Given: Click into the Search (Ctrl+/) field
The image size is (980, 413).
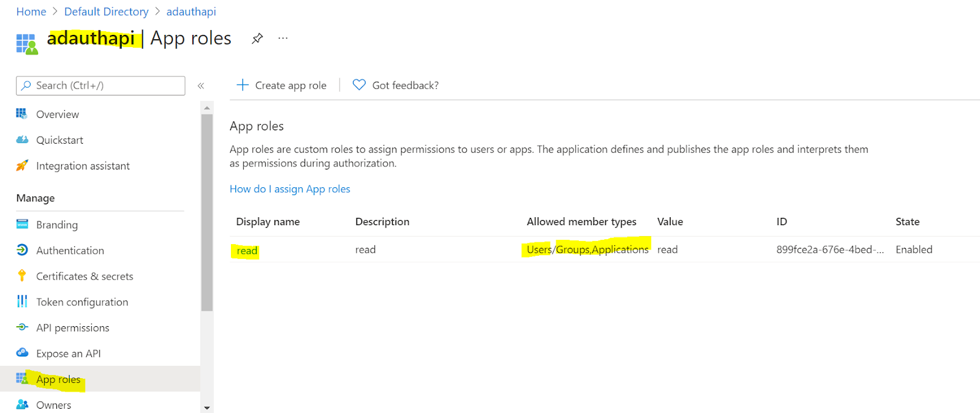Looking at the screenshot, I should coord(100,86).
